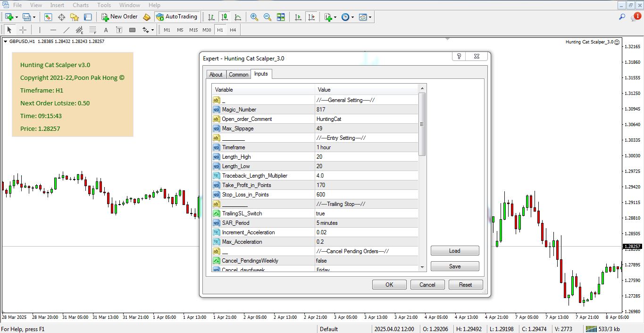644x333 pixels.
Task: Select the Crosshair tool
Action: (23, 29)
